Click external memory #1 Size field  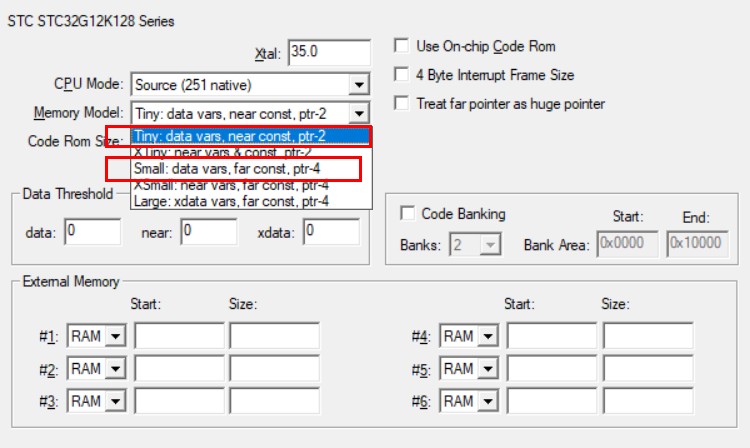point(275,336)
